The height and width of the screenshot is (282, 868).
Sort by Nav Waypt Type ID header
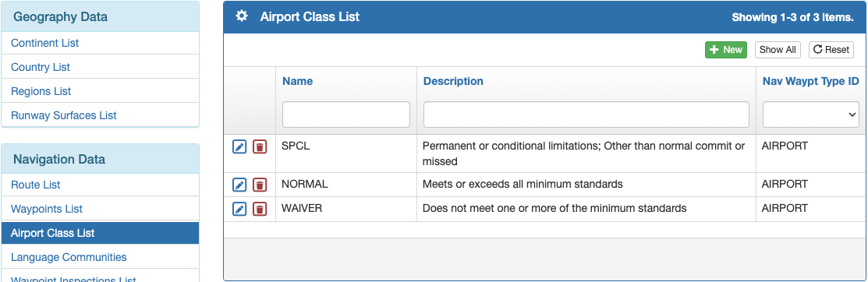pos(810,81)
